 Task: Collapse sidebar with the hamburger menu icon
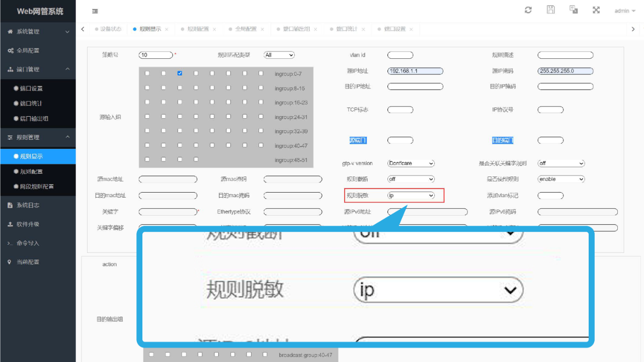(x=95, y=11)
